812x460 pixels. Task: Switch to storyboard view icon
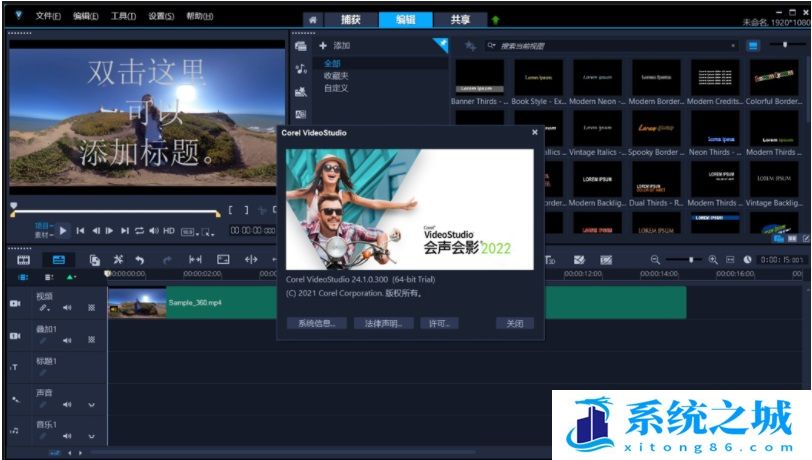point(23,260)
